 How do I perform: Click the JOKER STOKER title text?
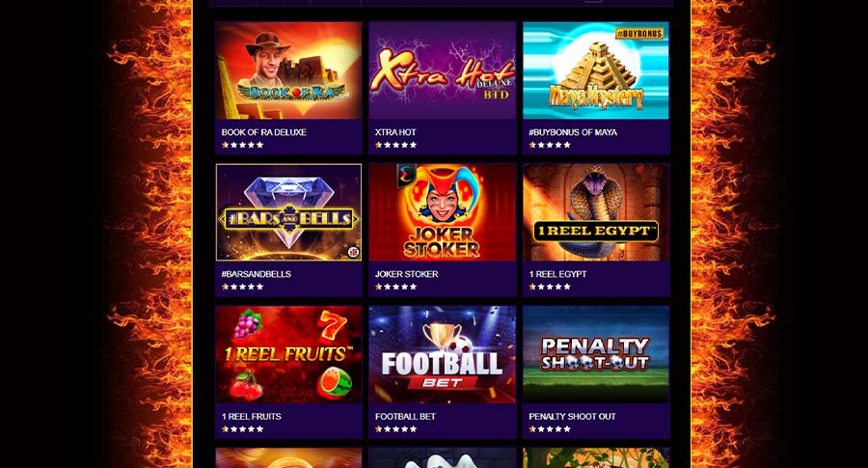(x=406, y=274)
